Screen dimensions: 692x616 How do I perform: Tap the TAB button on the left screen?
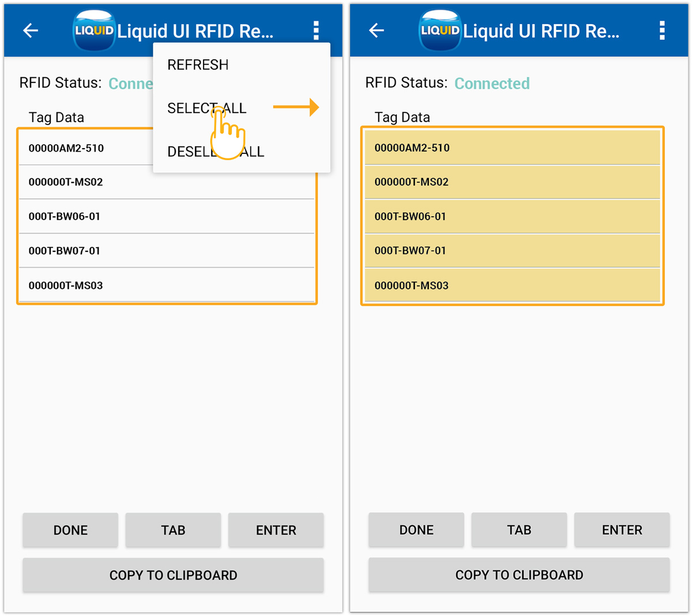point(173,530)
